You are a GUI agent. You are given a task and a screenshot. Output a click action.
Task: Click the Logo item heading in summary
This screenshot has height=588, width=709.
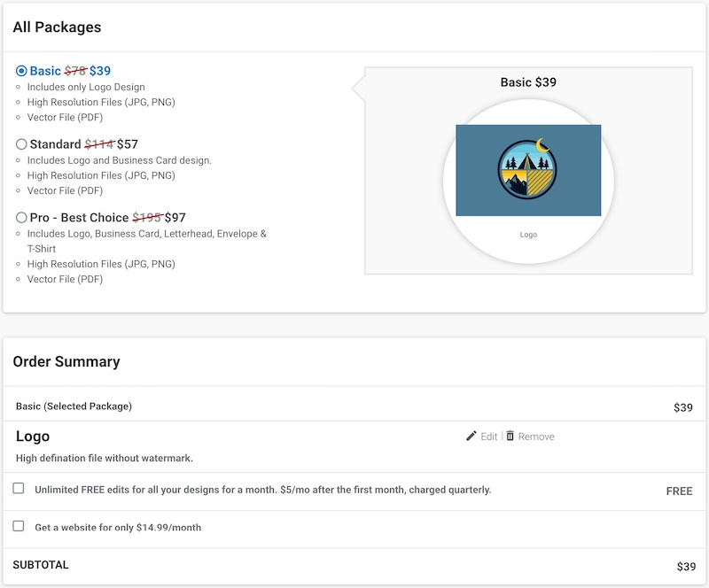(33, 437)
